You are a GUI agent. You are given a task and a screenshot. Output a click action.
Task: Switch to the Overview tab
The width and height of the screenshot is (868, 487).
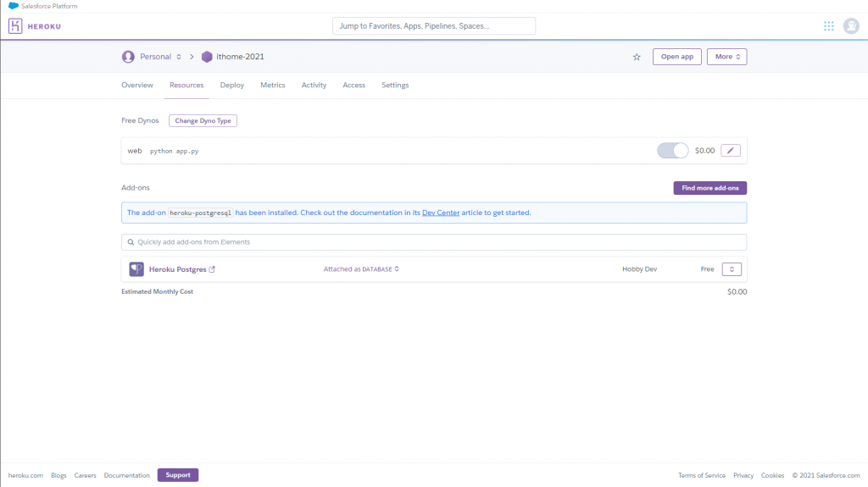(137, 86)
